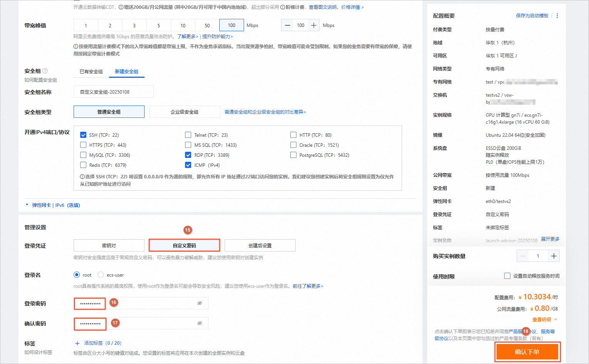This screenshot has height=364, width=589.
Task: Switch to 新建安全组 tab
Action: [x=126, y=72]
